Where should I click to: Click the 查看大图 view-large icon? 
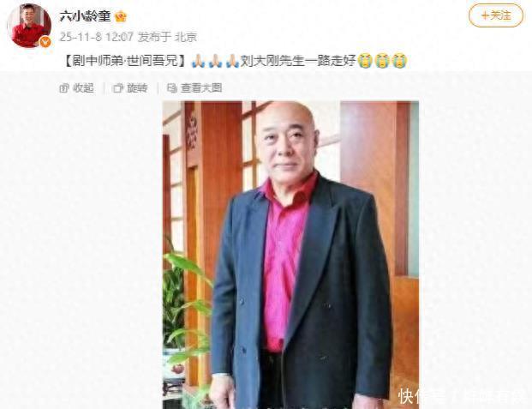click(172, 88)
